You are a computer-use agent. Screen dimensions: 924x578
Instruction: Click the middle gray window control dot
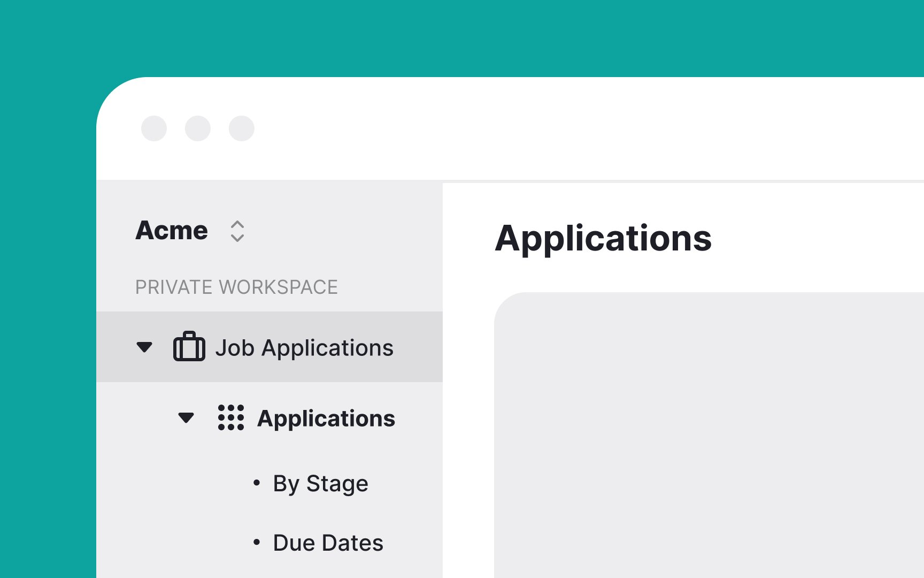click(198, 128)
